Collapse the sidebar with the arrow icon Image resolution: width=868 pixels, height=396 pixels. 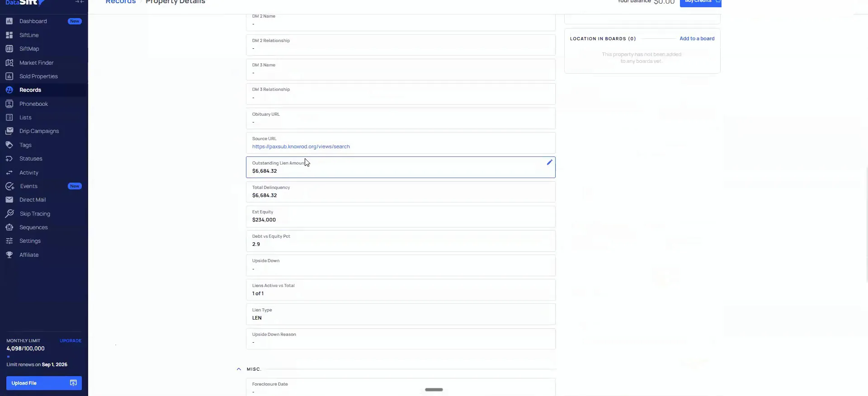pyautogui.click(x=80, y=2)
